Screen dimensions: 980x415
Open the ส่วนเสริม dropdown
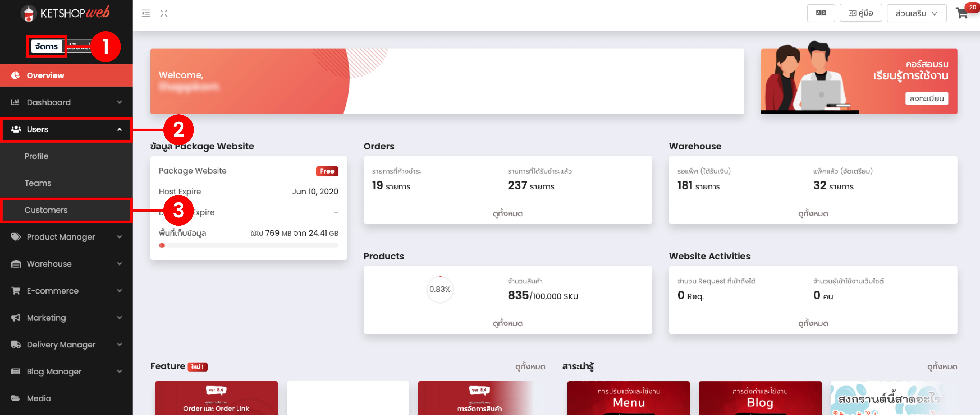(916, 13)
